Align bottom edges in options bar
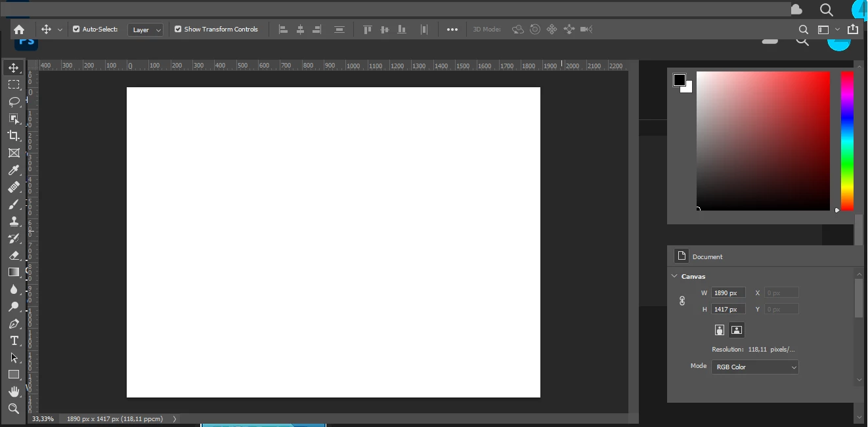The height and width of the screenshot is (427, 868). click(x=402, y=30)
